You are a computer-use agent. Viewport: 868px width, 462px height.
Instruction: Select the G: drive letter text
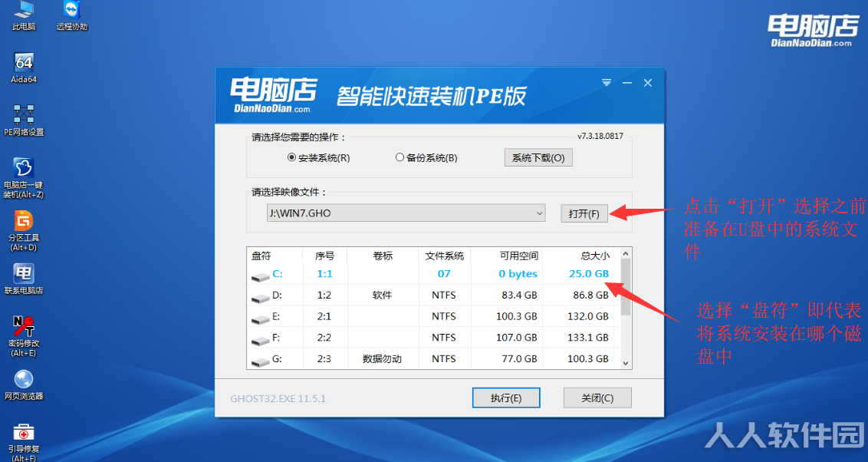click(278, 359)
